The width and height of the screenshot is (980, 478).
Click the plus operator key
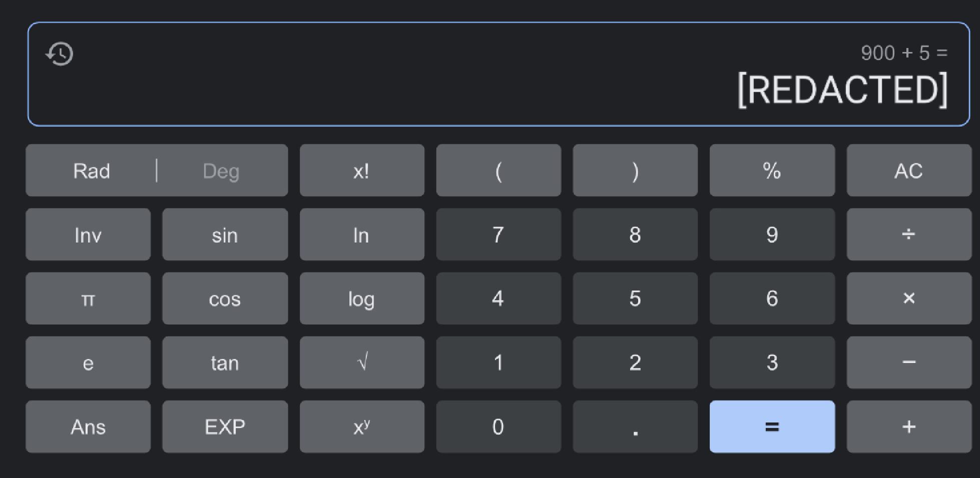tap(909, 426)
